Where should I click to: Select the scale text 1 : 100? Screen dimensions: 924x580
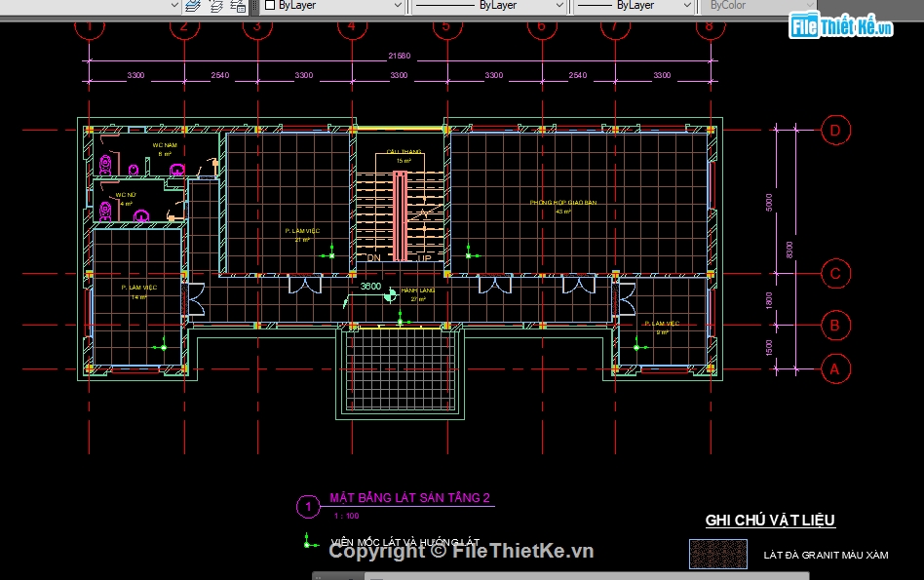click(347, 516)
